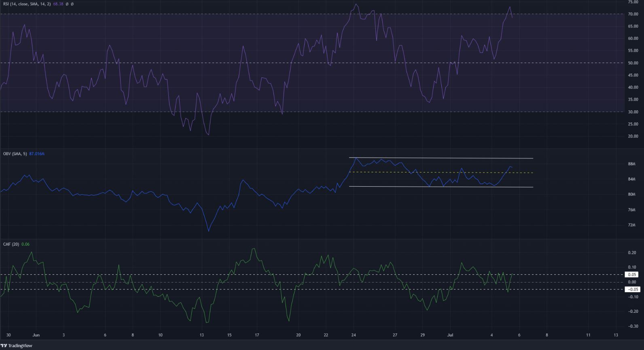Click the CMF (20) indicator label

pos(11,244)
